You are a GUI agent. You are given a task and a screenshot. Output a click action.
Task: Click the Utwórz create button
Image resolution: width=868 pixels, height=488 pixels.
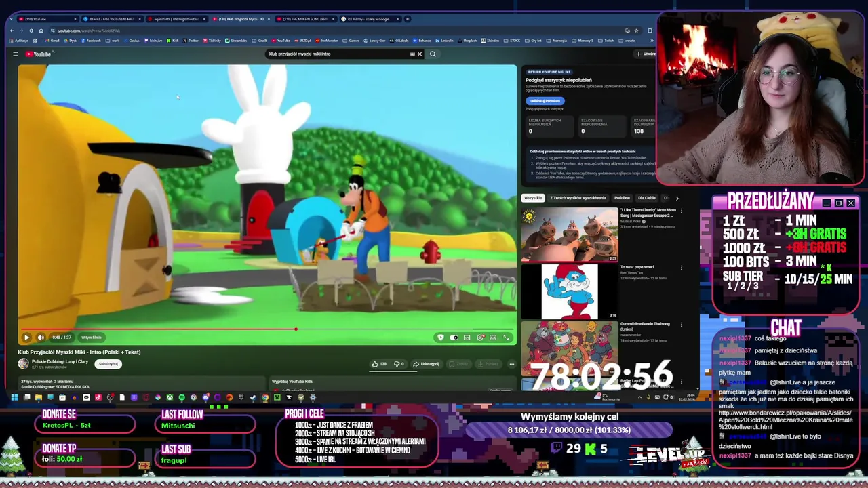646,54
